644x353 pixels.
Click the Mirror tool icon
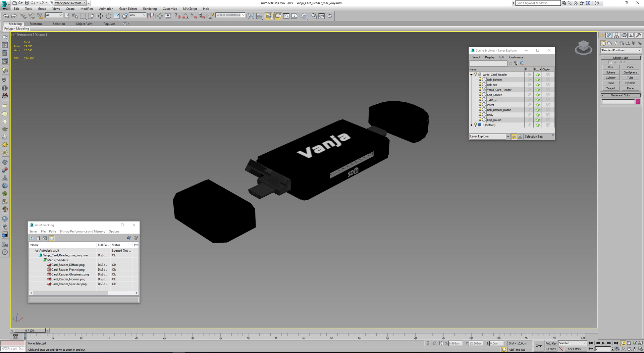click(251, 16)
